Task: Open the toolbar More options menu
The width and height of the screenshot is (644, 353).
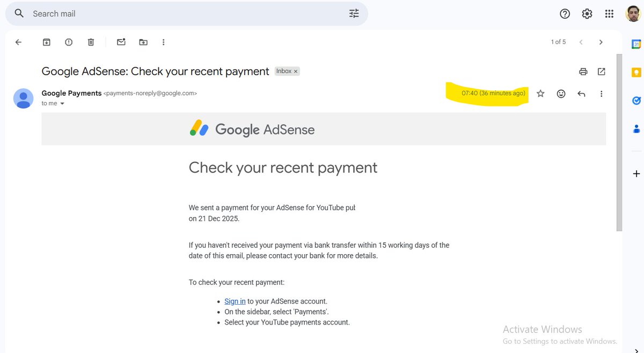Action: (164, 42)
